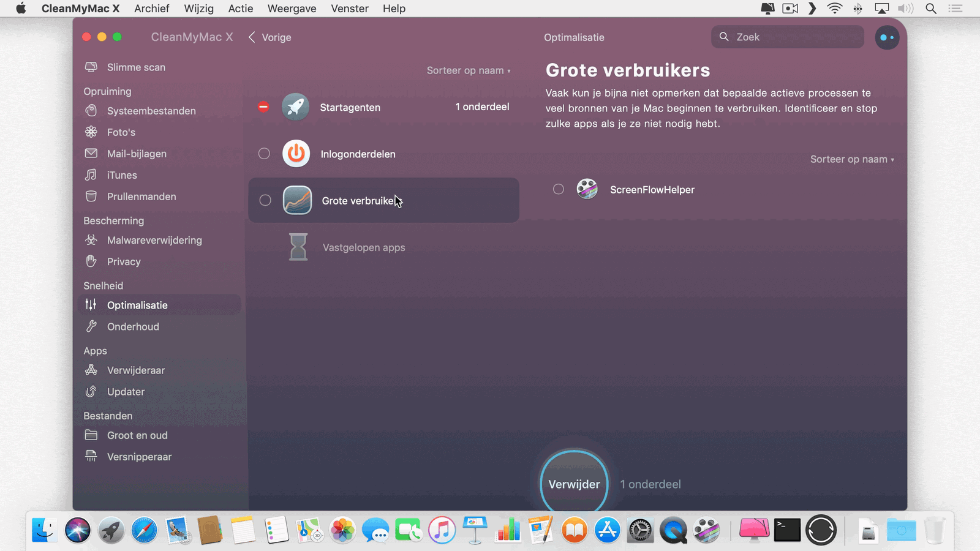This screenshot has width=980, height=551.
Task: Click the Zoek search field
Action: point(788,37)
